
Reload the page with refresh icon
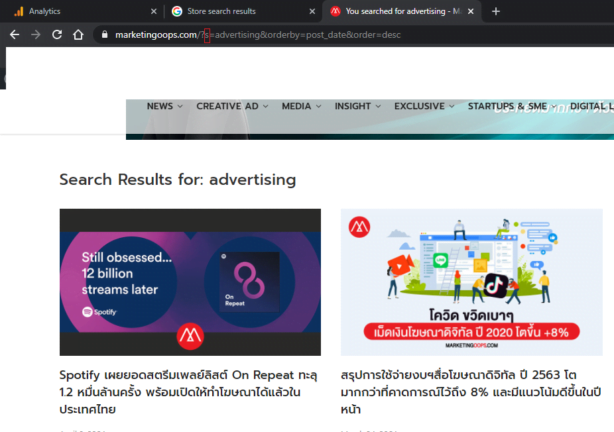[57, 34]
